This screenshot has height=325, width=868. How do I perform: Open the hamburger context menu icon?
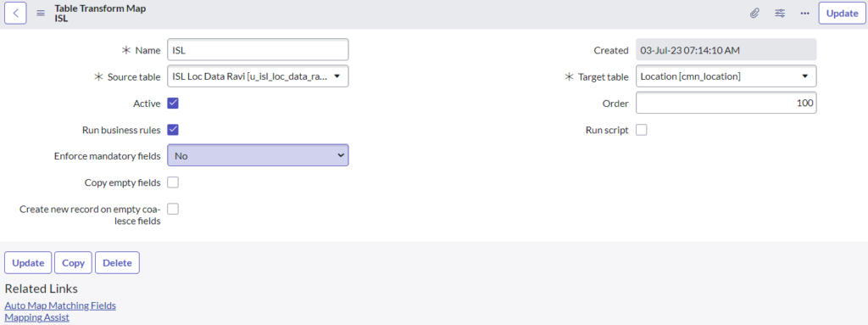point(41,14)
